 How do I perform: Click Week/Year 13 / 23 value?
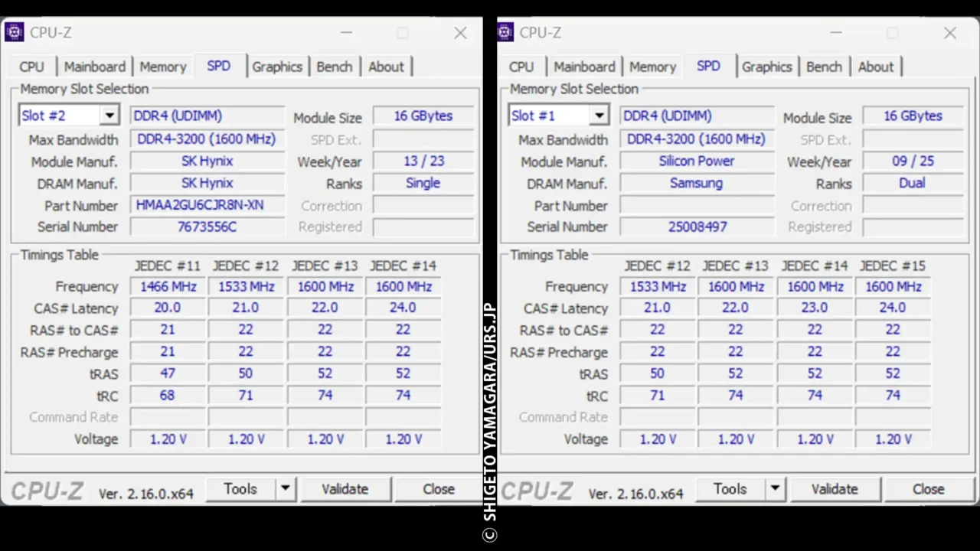tap(423, 161)
